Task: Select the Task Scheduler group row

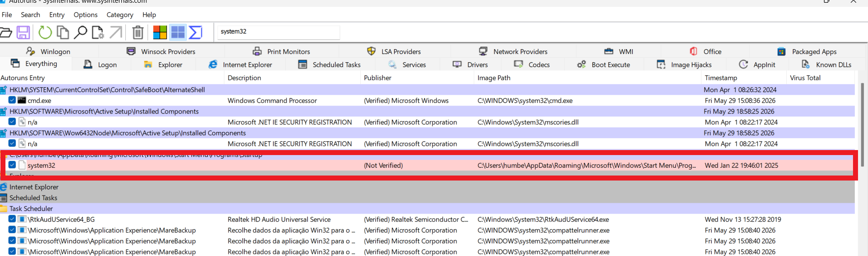Action: pos(427,208)
